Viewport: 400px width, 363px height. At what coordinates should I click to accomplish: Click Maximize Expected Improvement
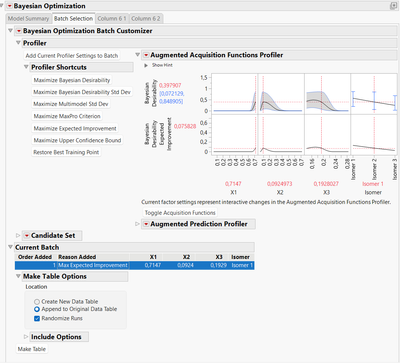pos(75,128)
